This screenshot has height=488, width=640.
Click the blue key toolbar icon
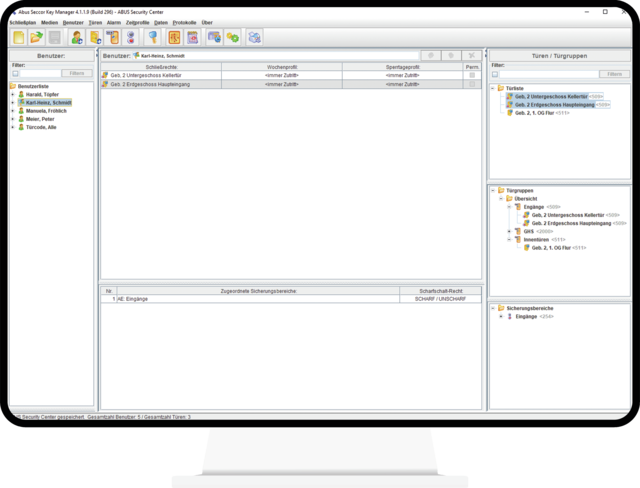coord(153,38)
